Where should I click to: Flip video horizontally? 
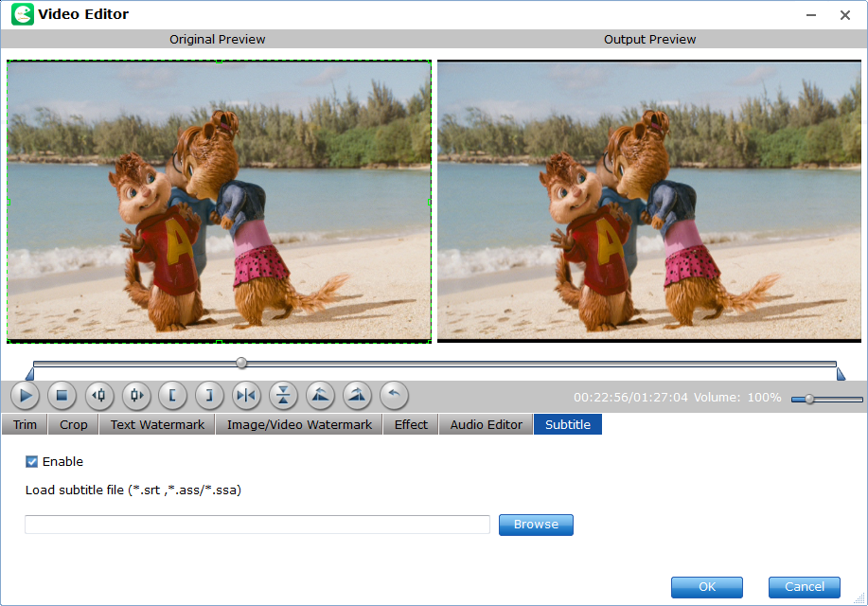246,395
